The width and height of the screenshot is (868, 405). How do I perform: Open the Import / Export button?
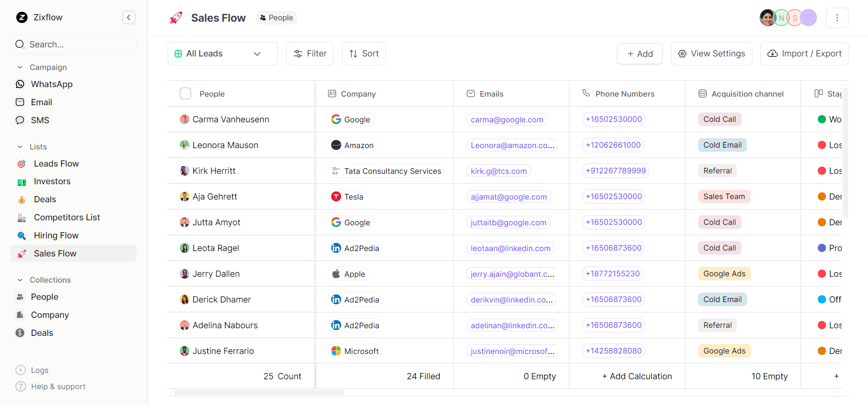[804, 54]
